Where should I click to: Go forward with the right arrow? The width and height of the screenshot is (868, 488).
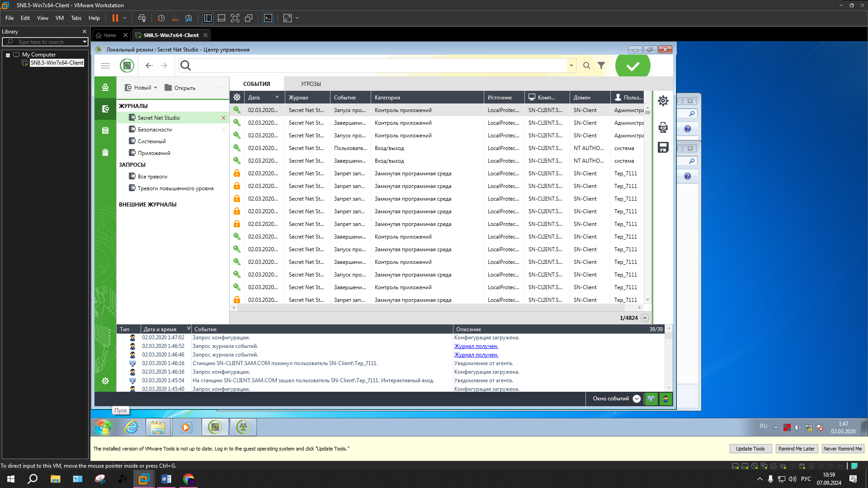coord(164,66)
